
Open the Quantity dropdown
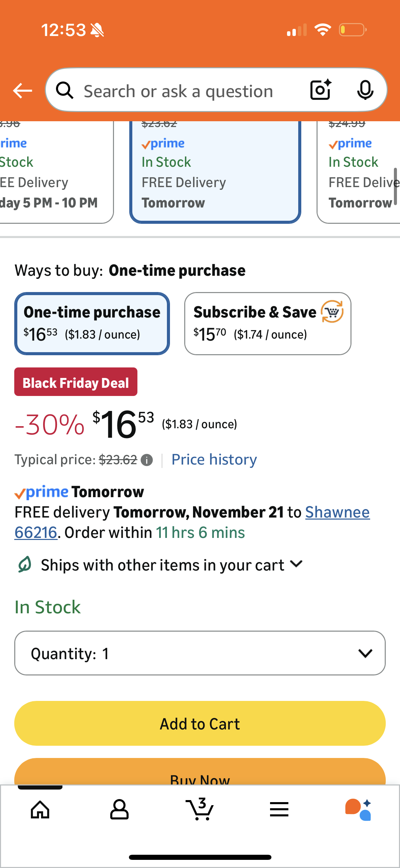pos(200,653)
